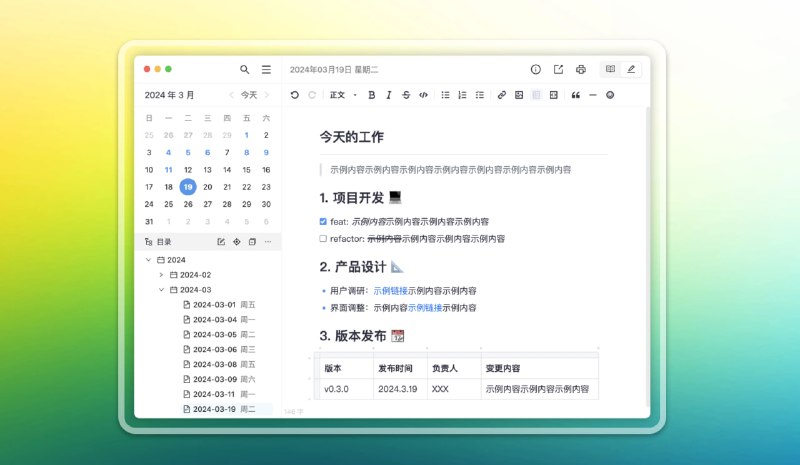Click the print icon in header
Screen dimensions: 800x465
pyautogui.click(x=580, y=70)
